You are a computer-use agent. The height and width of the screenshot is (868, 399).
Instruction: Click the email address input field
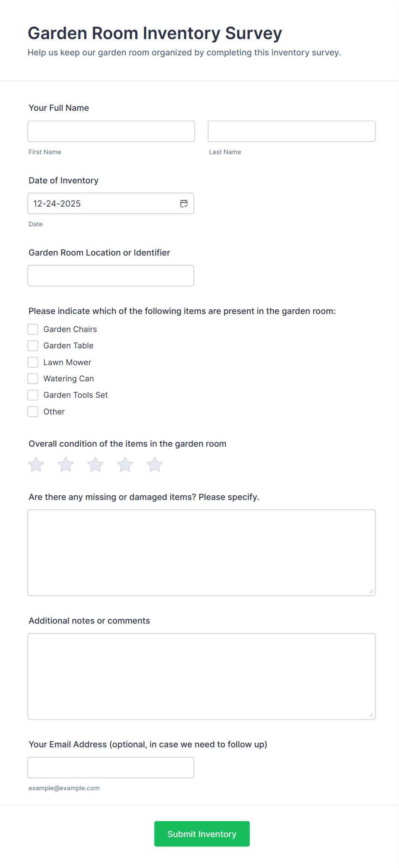tap(111, 767)
